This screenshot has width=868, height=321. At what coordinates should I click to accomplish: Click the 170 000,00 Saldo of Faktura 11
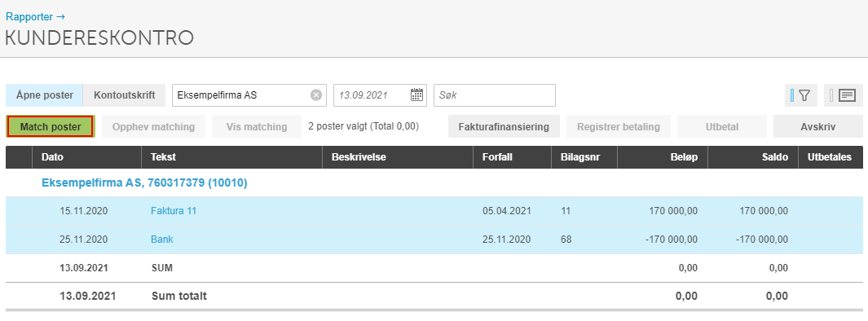pos(764,211)
